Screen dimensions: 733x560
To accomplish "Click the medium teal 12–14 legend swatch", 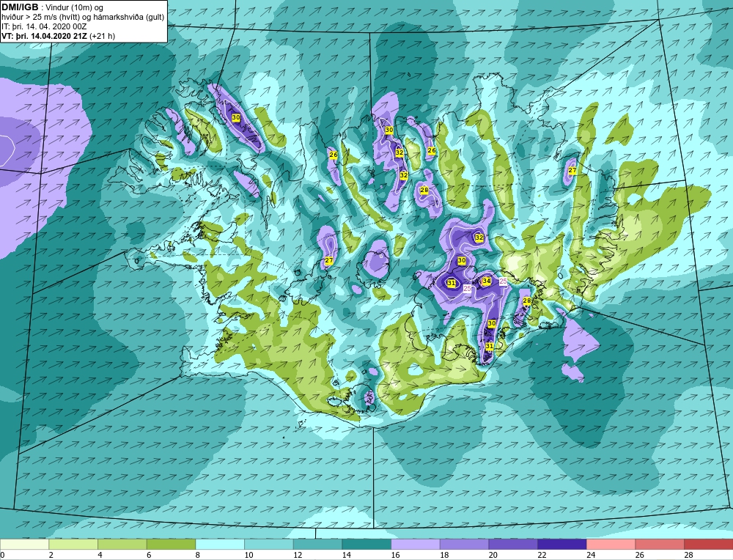I will point(317,544).
